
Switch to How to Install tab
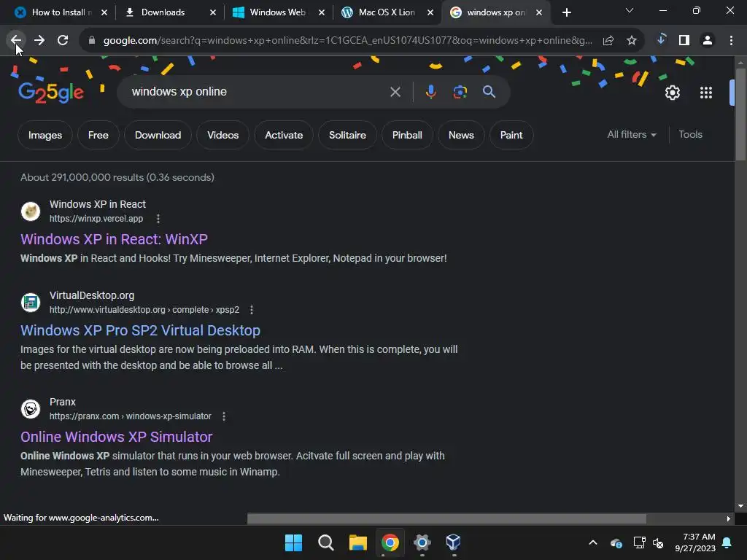pos(61,12)
